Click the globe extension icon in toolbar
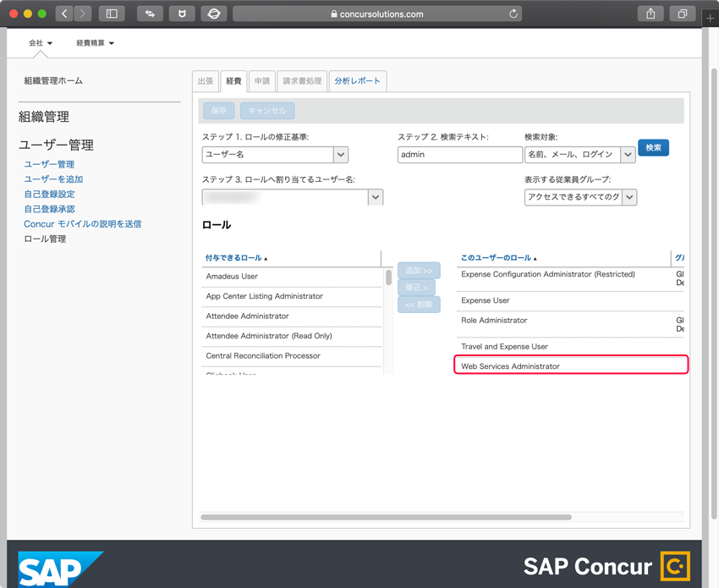The width and height of the screenshot is (719, 588). (x=214, y=14)
